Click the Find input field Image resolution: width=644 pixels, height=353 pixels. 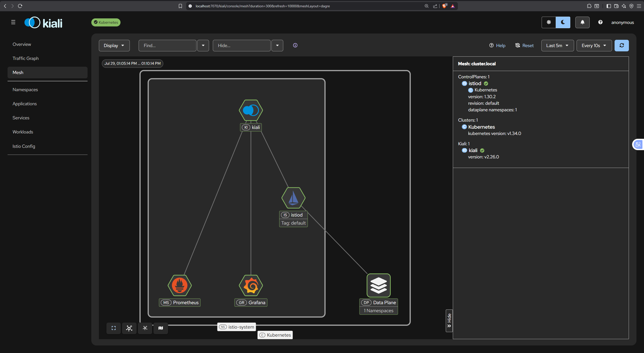coord(168,46)
